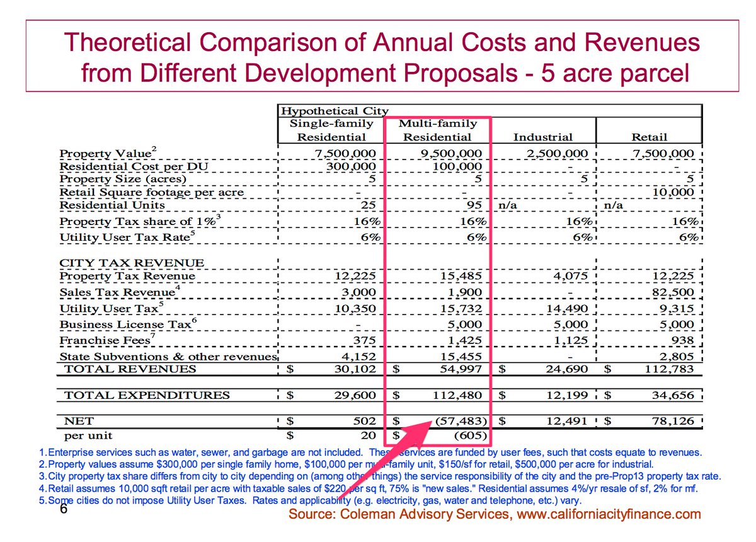Select the 1,125 industrial franchise fees cell
756x542 pixels.
click(571, 341)
